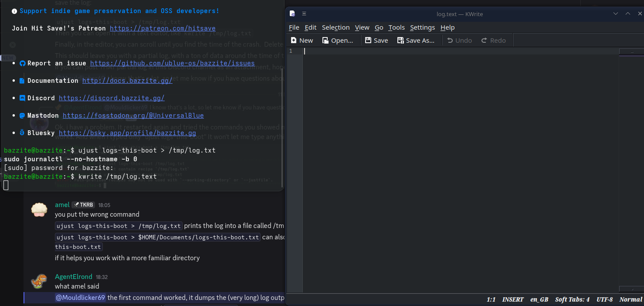Click the Redo toolbar button

(494, 40)
